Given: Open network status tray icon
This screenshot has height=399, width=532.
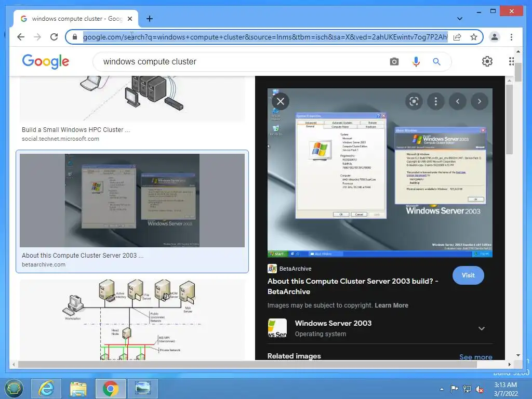Looking at the screenshot, I should click(x=467, y=389).
